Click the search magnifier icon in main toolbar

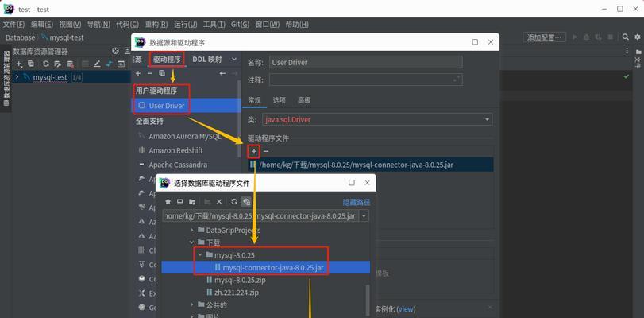(x=626, y=37)
